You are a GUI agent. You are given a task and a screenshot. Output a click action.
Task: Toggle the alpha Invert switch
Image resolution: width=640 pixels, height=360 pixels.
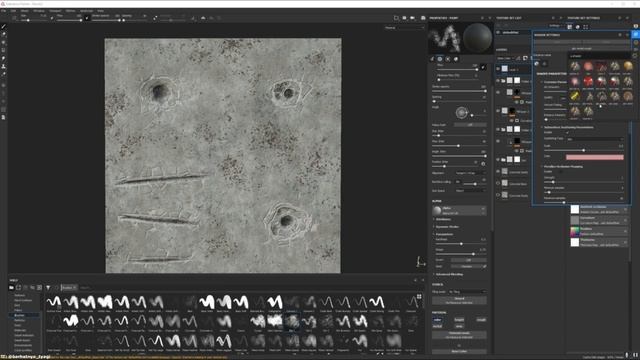(x=469, y=260)
